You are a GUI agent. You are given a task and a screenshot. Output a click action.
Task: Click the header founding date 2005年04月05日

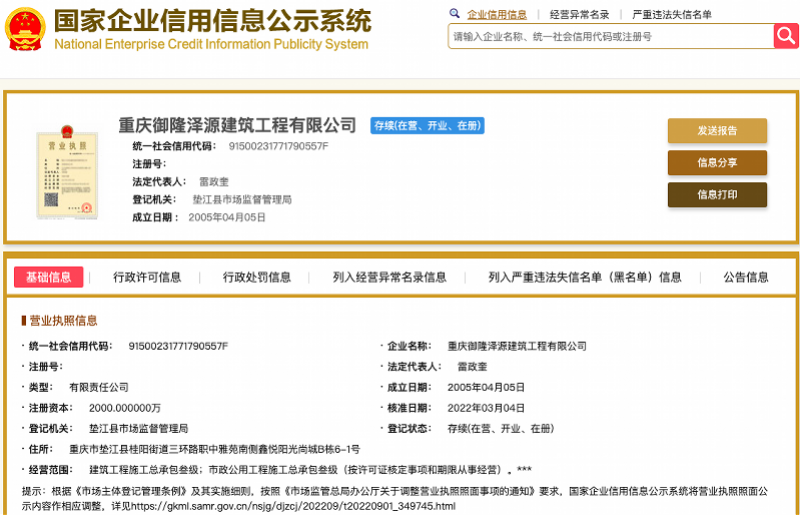coord(227,217)
